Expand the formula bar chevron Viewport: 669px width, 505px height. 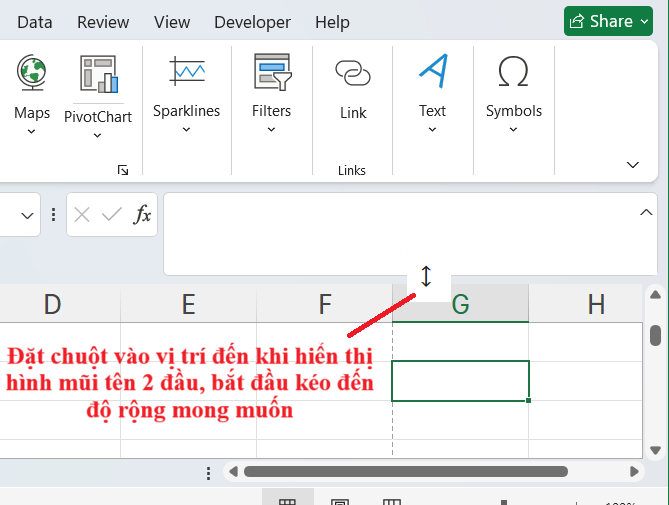click(645, 211)
